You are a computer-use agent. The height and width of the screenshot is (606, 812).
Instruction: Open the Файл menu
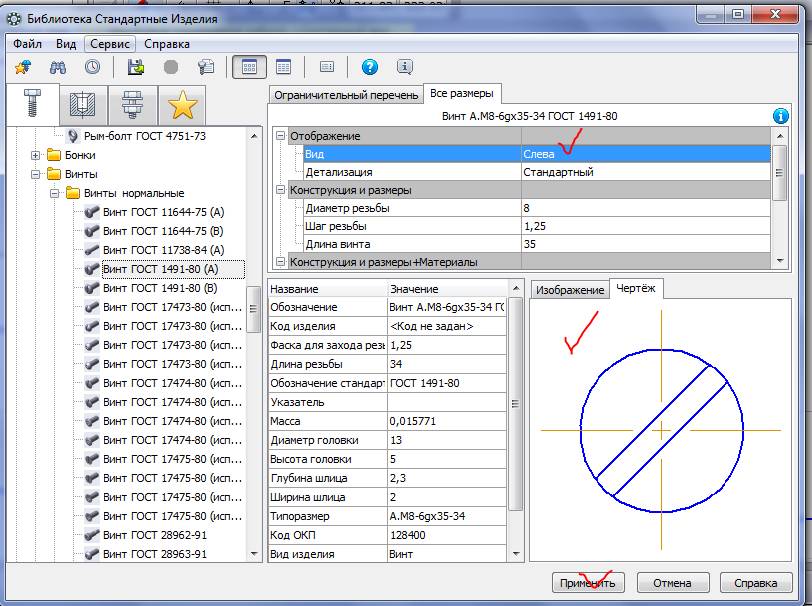pyautogui.click(x=27, y=44)
